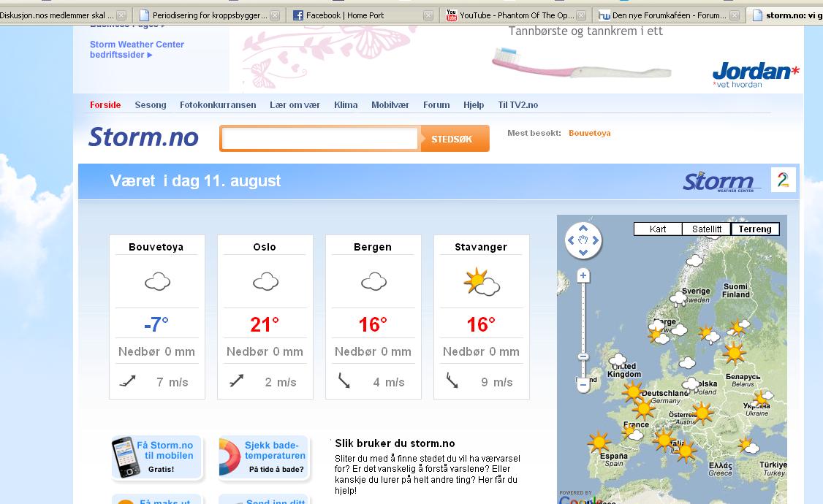Open the Forum menu item
Image resolution: width=823 pixels, height=504 pixels.
point(436,105)
